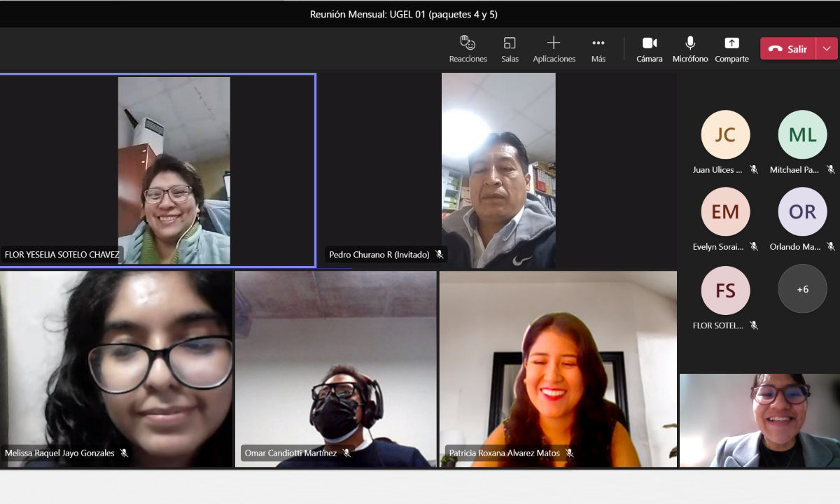Click the OR participant avatar
This screenshot has height=504, width=840.
(x=802, y=211)
